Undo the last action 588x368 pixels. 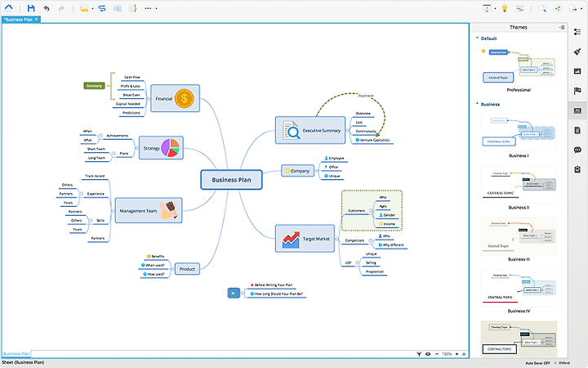click(x=47, y=8)
